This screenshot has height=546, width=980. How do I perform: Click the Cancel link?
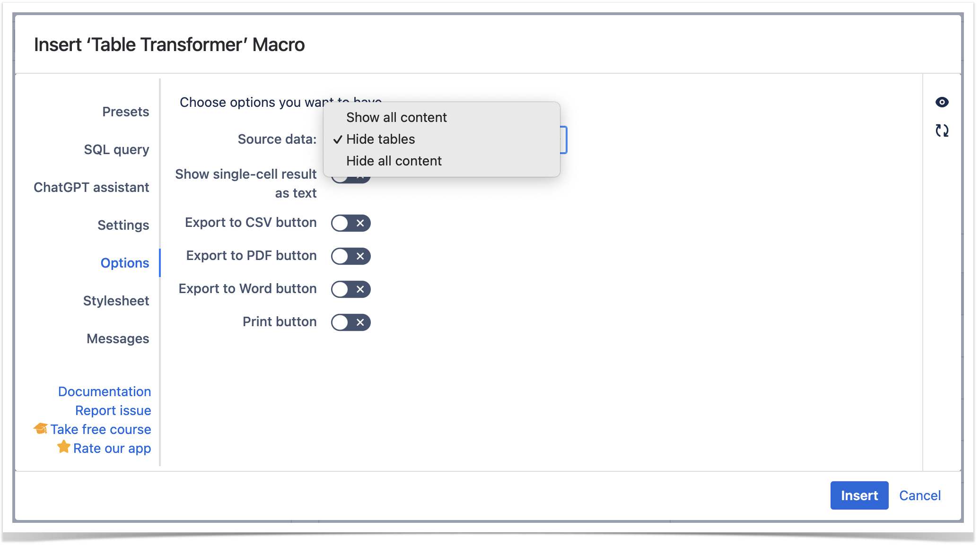coord(919,495)
